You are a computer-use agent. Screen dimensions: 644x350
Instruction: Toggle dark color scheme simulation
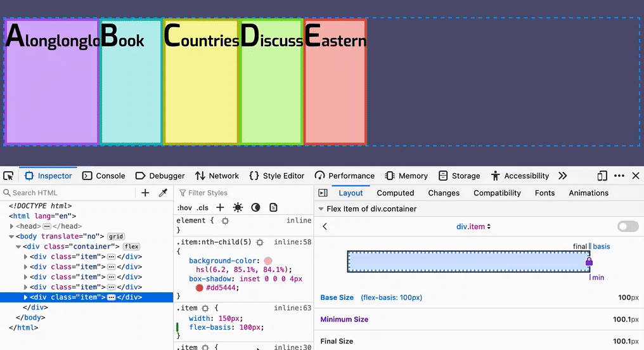[x=255, y=207]
